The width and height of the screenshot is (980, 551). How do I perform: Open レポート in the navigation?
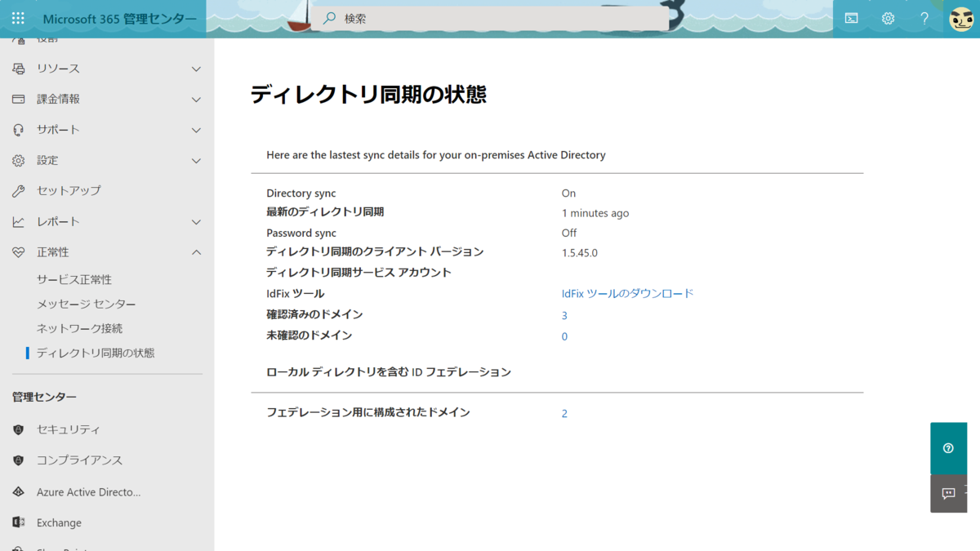point(58,222)
